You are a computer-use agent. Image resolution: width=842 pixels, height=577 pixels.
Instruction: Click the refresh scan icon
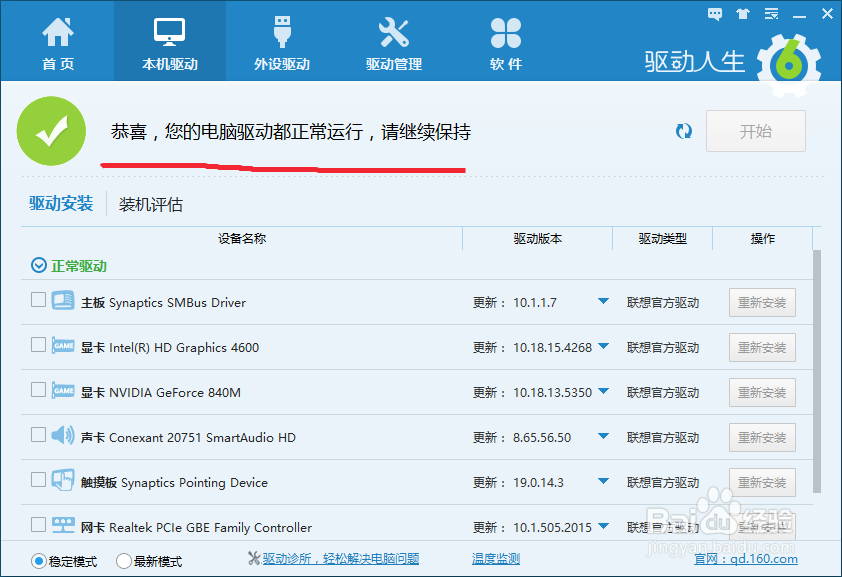pyautogui.click(x=684, y=131)
